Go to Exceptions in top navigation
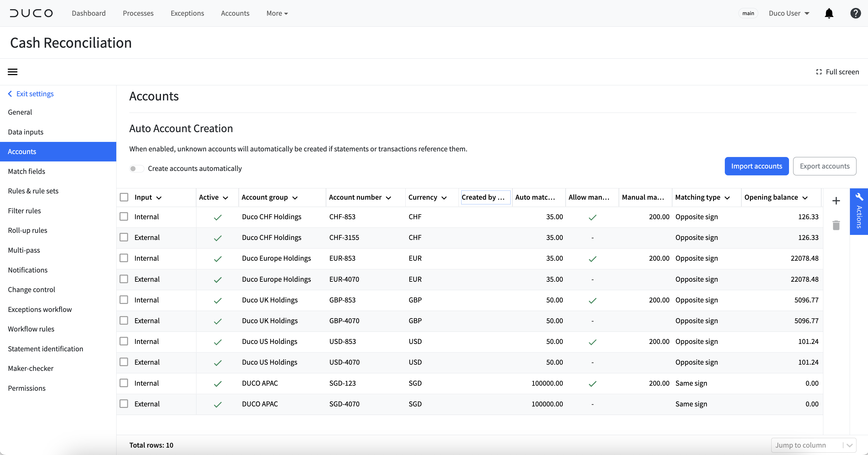 coord(187,13)
